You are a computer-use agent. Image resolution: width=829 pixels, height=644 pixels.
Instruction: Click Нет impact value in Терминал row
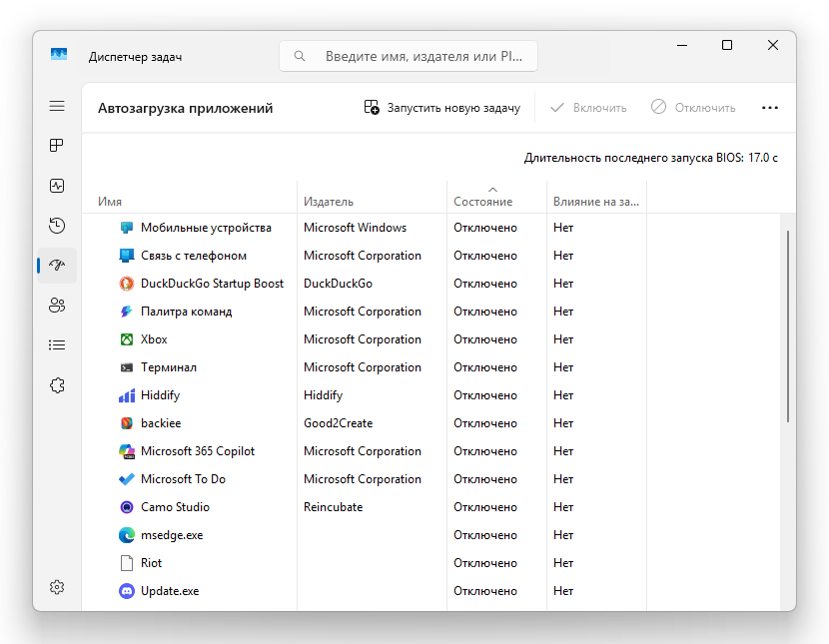[563, 367]
